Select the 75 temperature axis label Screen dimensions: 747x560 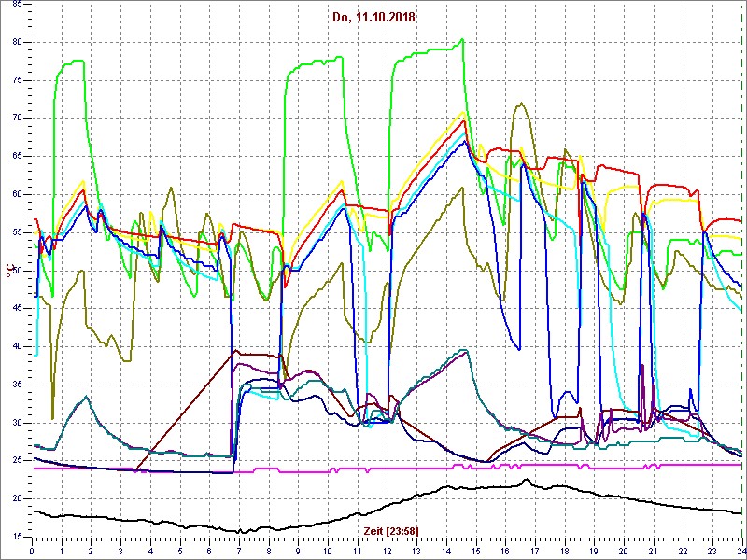tap(15, 80)
